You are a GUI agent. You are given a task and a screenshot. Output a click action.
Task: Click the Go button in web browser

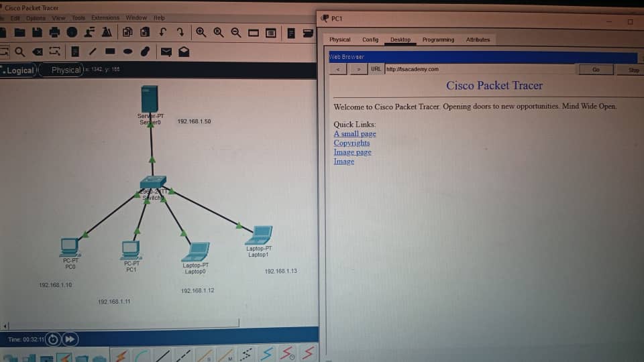[x=596, y=70]
